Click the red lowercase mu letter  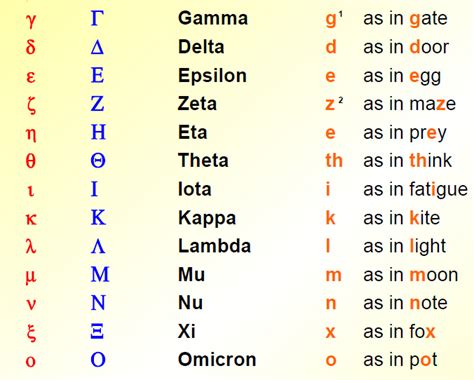coord(31,277)
